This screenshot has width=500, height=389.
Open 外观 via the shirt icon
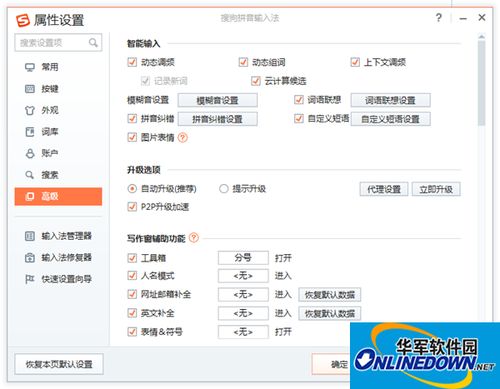[x=30, y=110]
